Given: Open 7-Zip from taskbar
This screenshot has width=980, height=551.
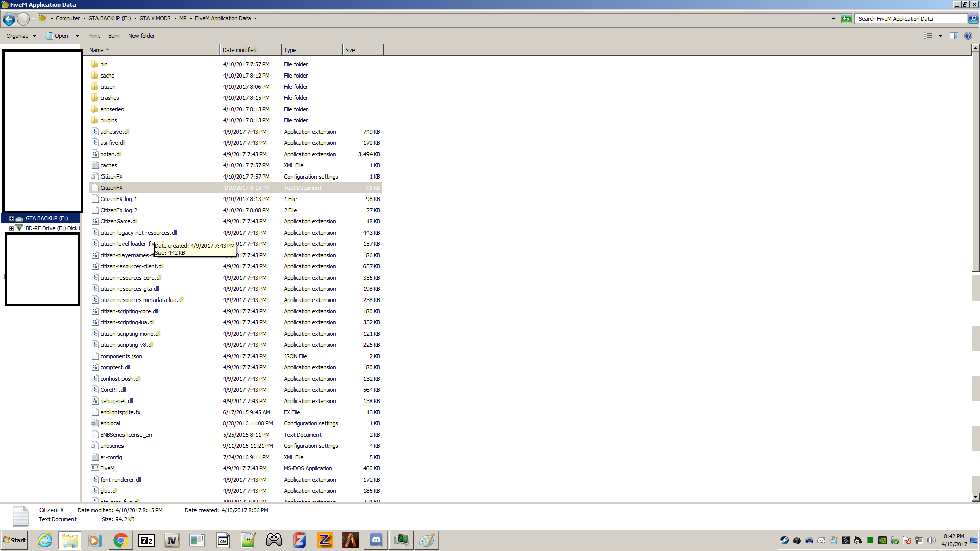Looking at the screenshot, I should 146,540.
